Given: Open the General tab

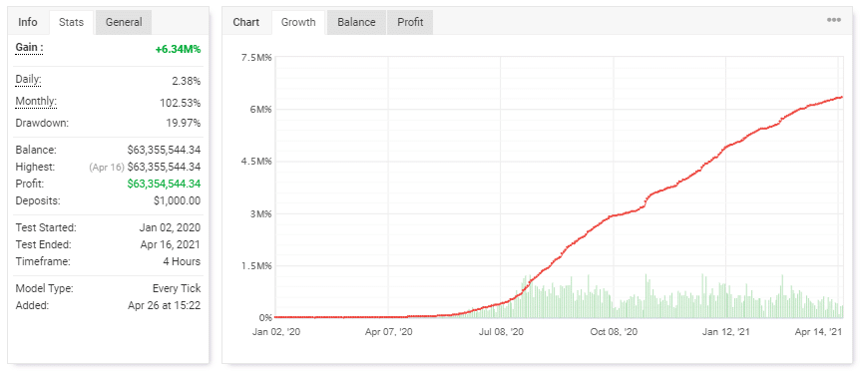Looking at the screenshot, I should coord(124,22).
